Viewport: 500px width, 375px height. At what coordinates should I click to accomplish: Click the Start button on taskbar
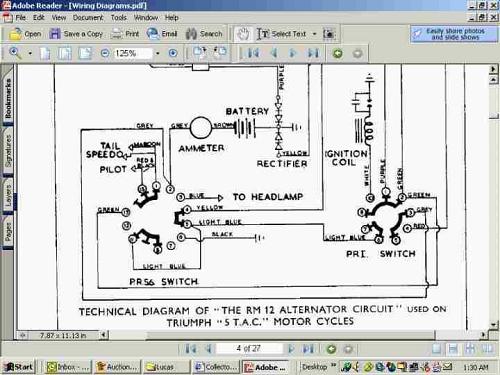[x=19, y=367]
